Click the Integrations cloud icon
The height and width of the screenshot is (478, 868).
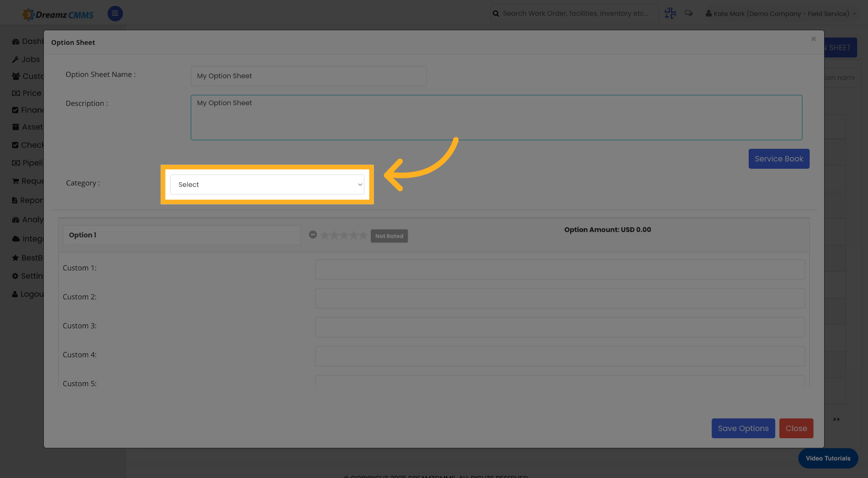pyautogui.click(x=16, y=239)
